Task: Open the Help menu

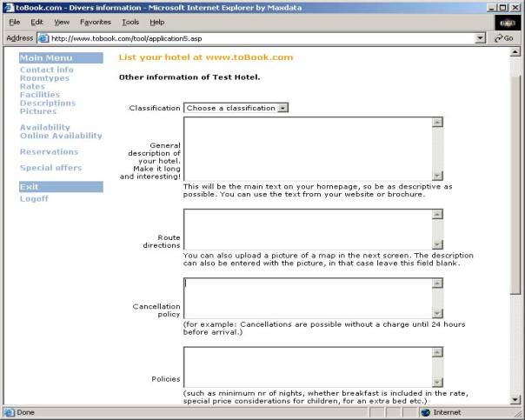Action: pos(156,22)
